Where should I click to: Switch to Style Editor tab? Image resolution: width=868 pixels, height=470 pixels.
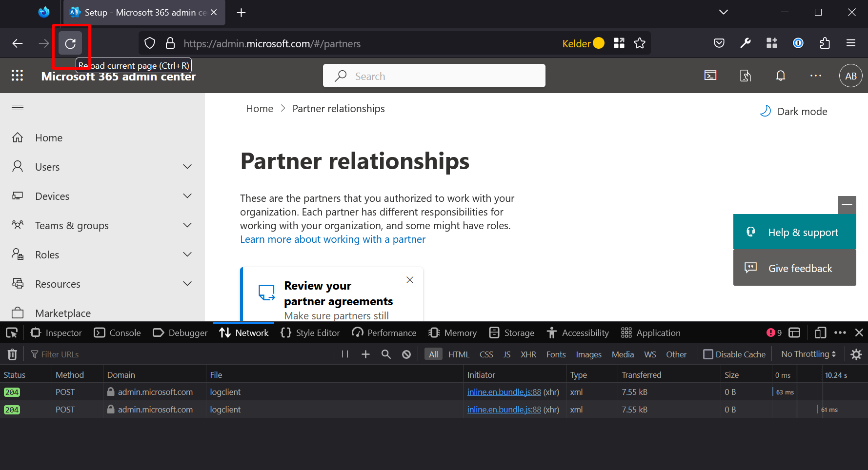[x=310, y=333]
